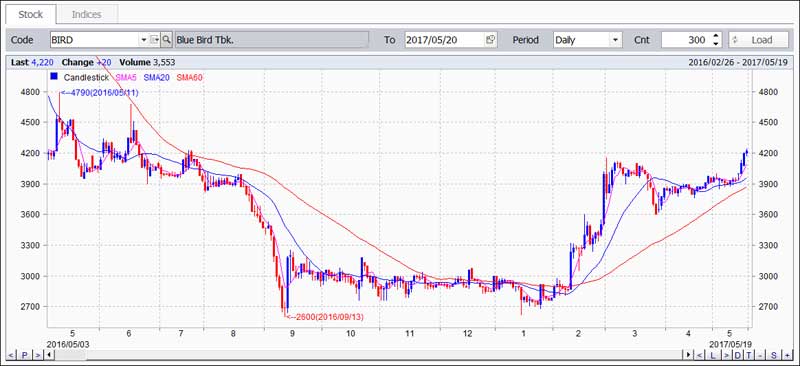Click the Candlestick legend label

point(86,78)
